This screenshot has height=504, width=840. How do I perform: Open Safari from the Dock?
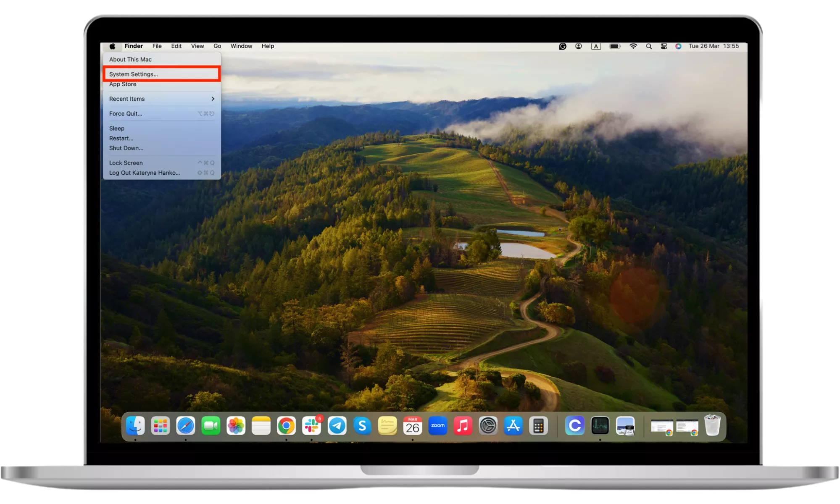[185, 426]
